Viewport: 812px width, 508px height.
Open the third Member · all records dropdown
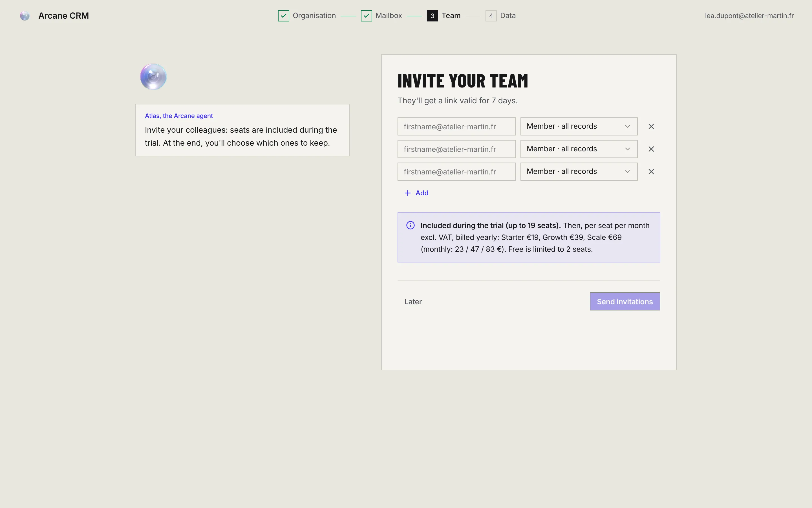[x=579, y=171]
